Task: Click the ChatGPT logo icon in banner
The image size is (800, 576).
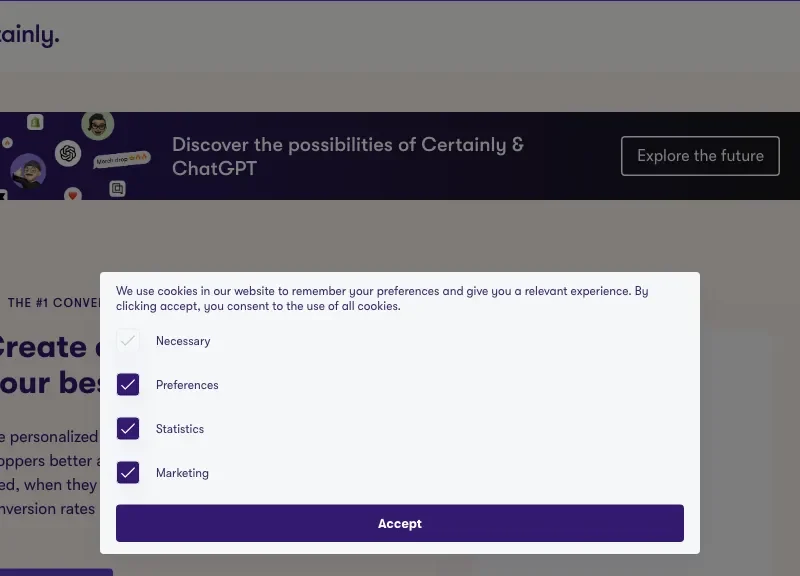Action: click(68, 154)
